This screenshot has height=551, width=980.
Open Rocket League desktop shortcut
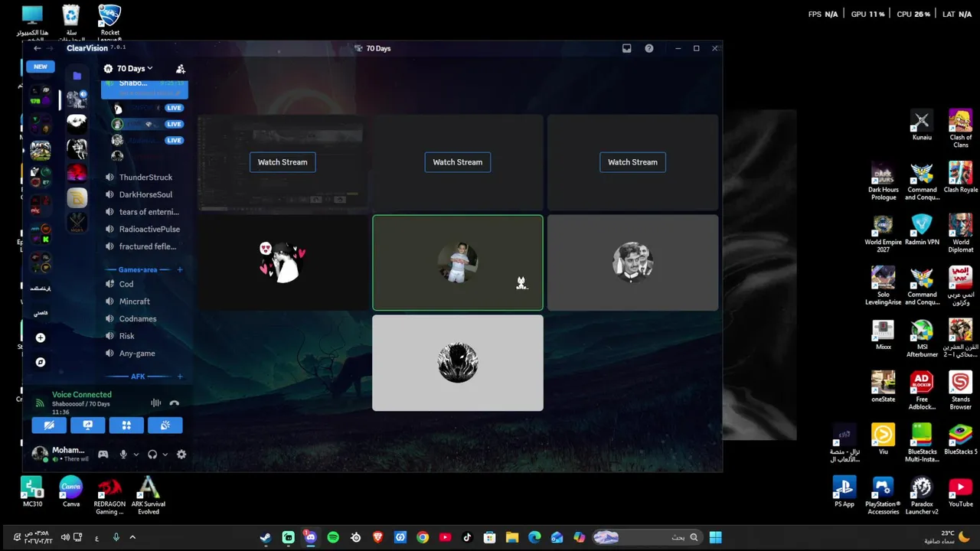coord(110,21)
